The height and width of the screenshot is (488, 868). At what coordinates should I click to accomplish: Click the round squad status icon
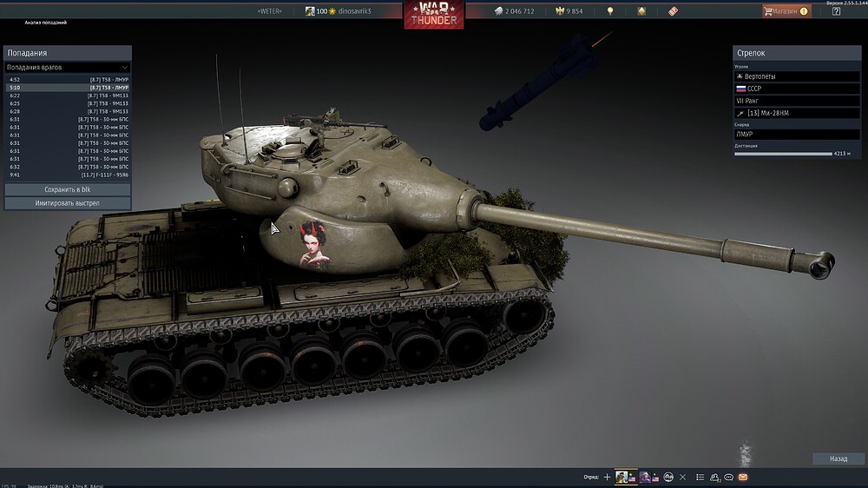click(x=668, y=477)
